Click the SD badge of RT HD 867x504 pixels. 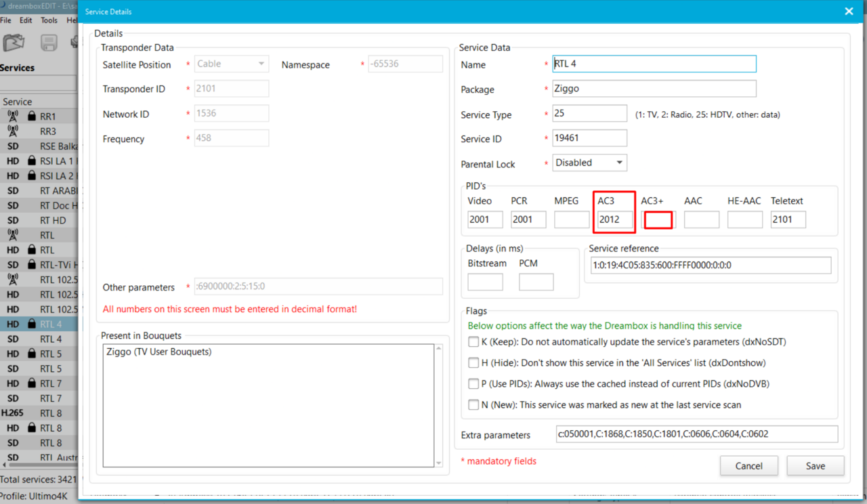coord(12,220)
